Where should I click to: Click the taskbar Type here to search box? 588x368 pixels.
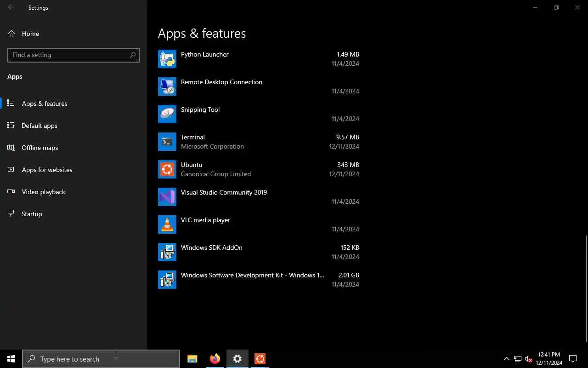[101, 359]
